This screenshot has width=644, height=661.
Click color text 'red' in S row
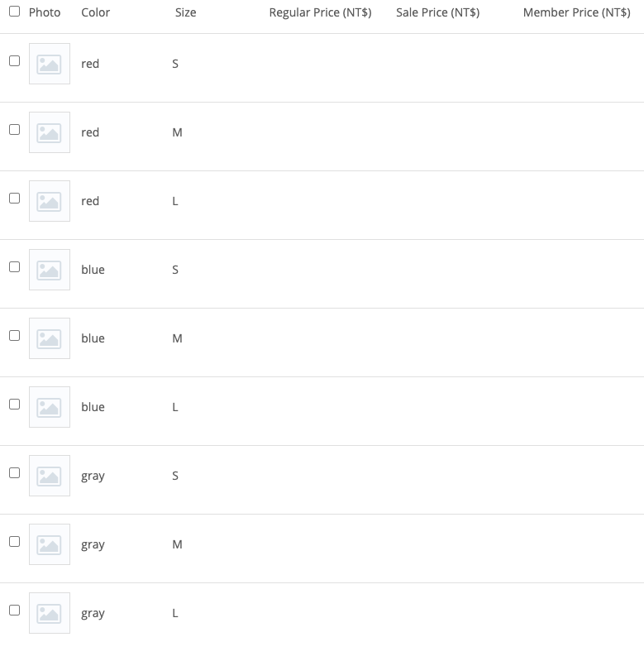click(90, 64)
